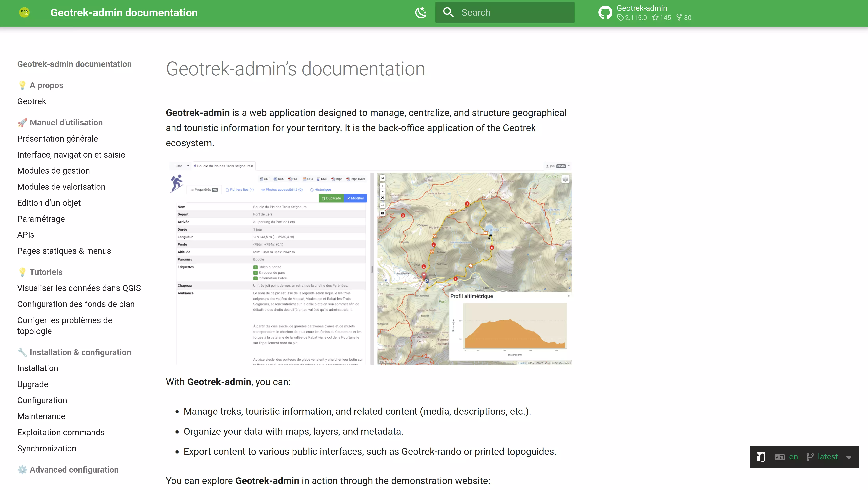Expand the Read the Docs flyout arrow
This screenshot has height=490, width=868.
pos(849,458)
